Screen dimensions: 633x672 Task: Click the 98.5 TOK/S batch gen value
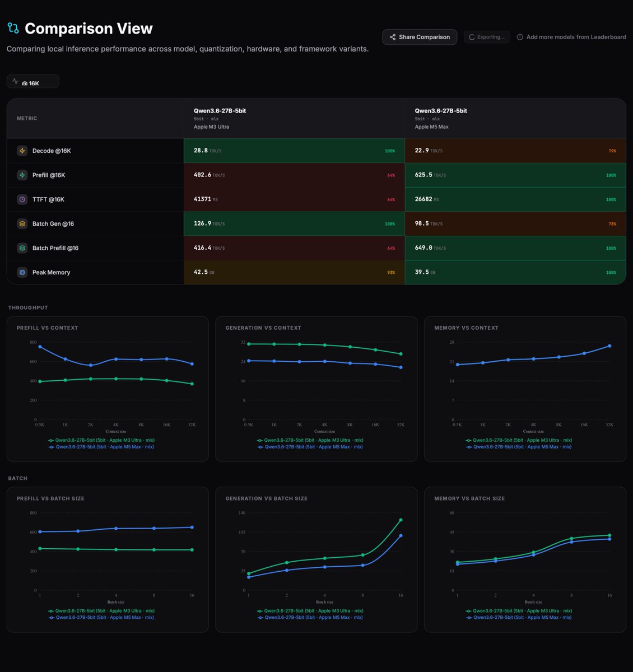click(x=429, y=223)
